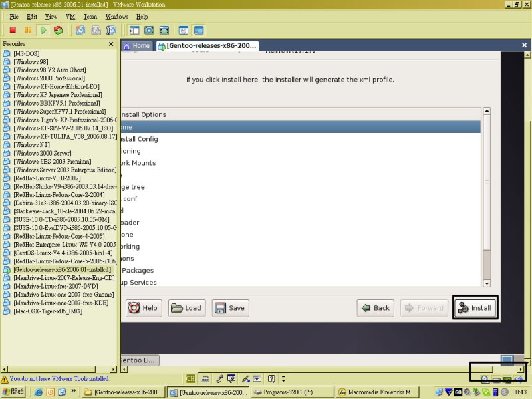This screenshot has width=532, height=399.
Task: Open the File menu
Action: pos(14,17)
